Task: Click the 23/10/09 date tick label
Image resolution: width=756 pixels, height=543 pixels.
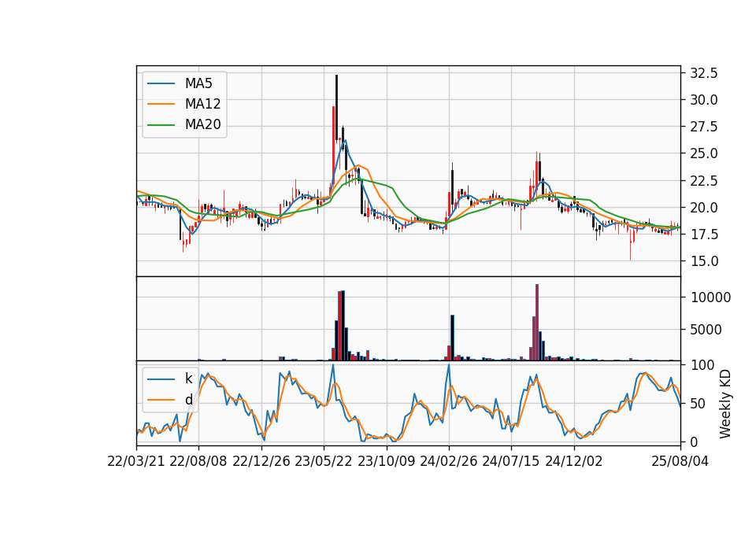Action: pos(386,461)
